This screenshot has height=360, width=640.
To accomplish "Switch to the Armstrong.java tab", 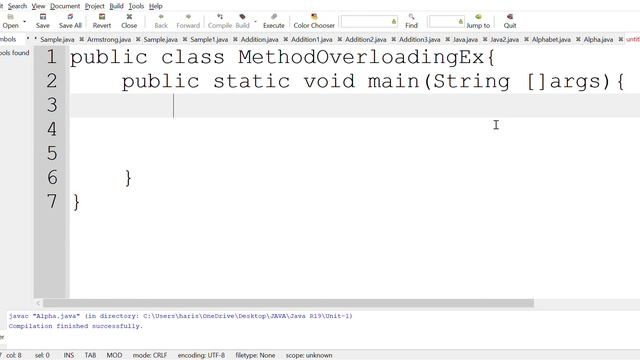I will tap(109, 40).
